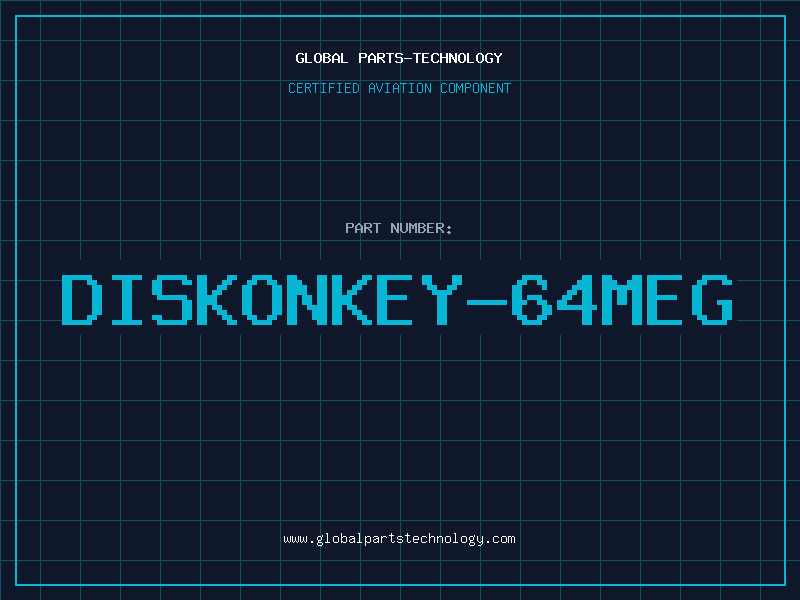Click the GLOBAL PARTS-TECHNOLOGY header title
Screen dimensions: 800x600
tap(399, 58)
